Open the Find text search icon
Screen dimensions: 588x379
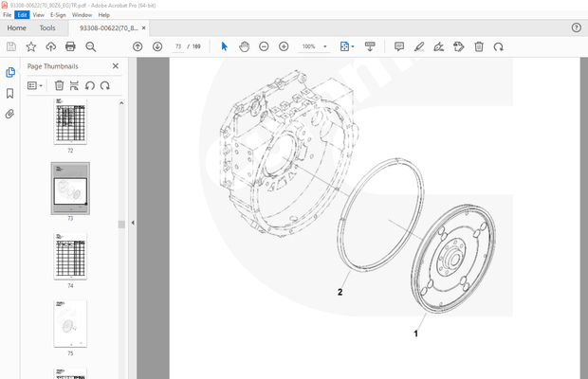point(90,46)
